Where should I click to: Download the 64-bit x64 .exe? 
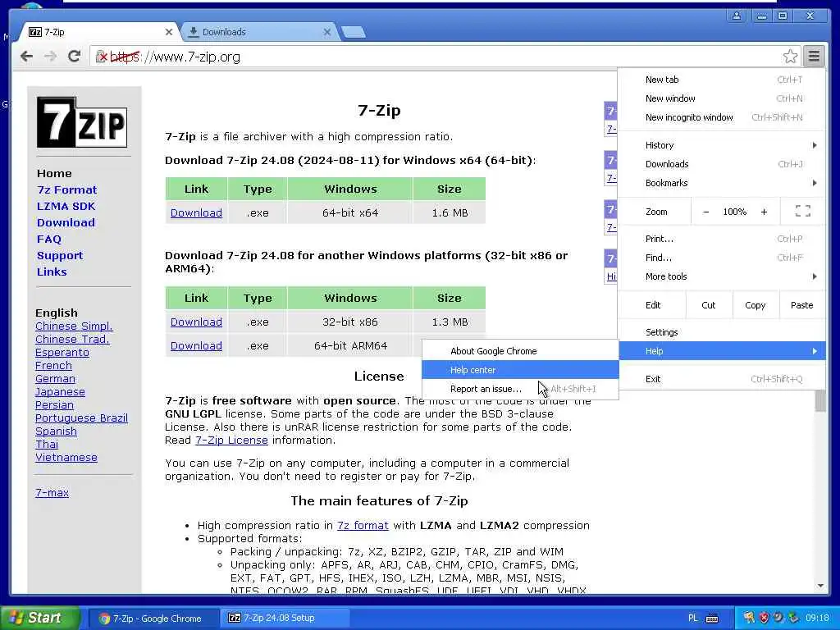(x=196, y=212)
